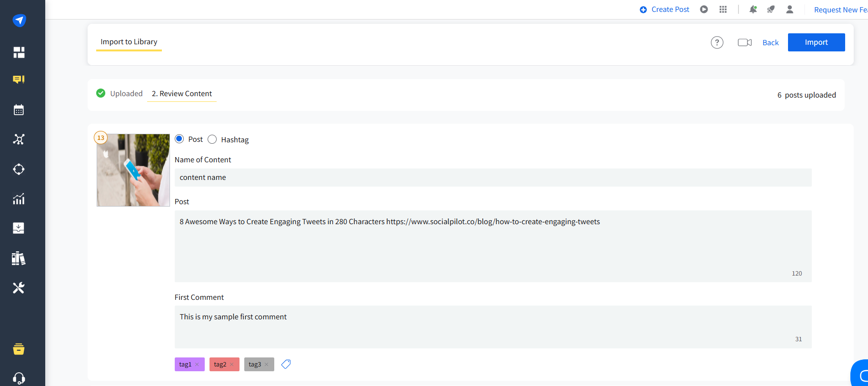The image size is (868, 386).
Task: Open the calendar icon in sidebar
Action: point(19,110)
